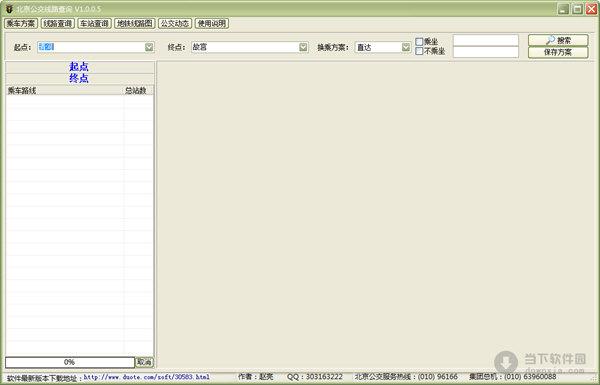Minimize the window
This screenshot has width=600, height=385.
click(x=563, y=9)
